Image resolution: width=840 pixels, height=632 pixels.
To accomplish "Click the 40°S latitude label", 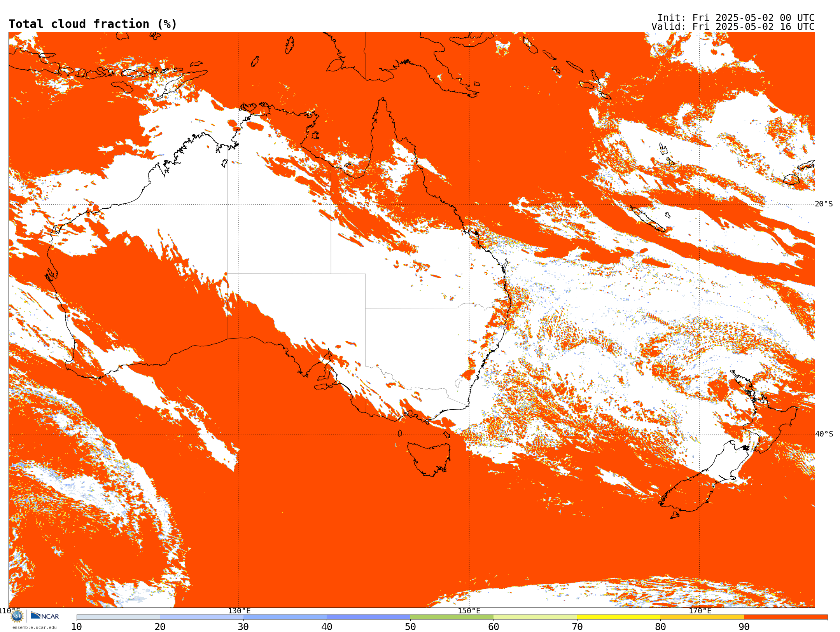I will (824, 434).
